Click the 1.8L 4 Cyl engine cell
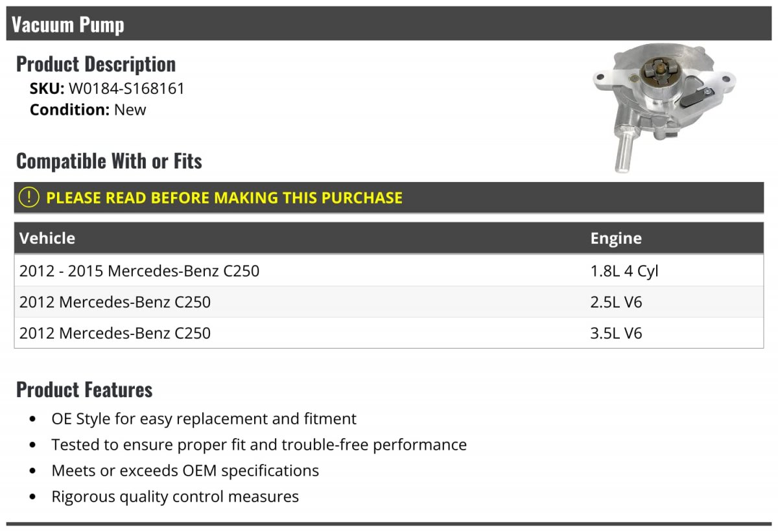 pos(624,271)
